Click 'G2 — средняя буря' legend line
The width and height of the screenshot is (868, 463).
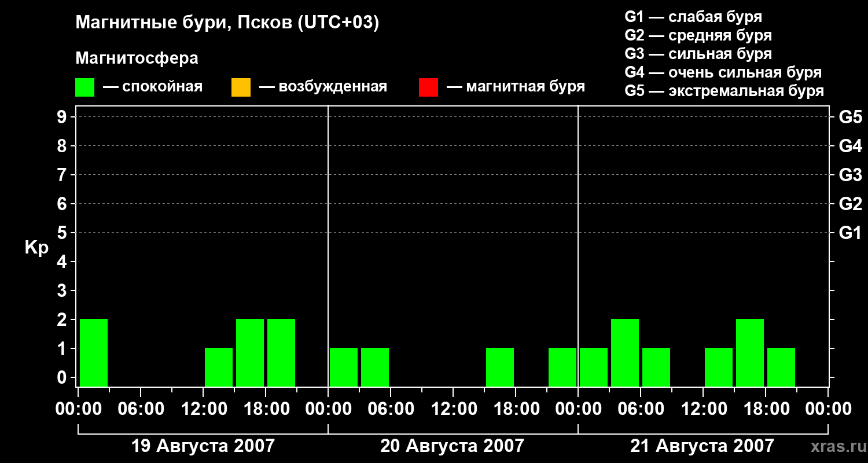point(698,35)
